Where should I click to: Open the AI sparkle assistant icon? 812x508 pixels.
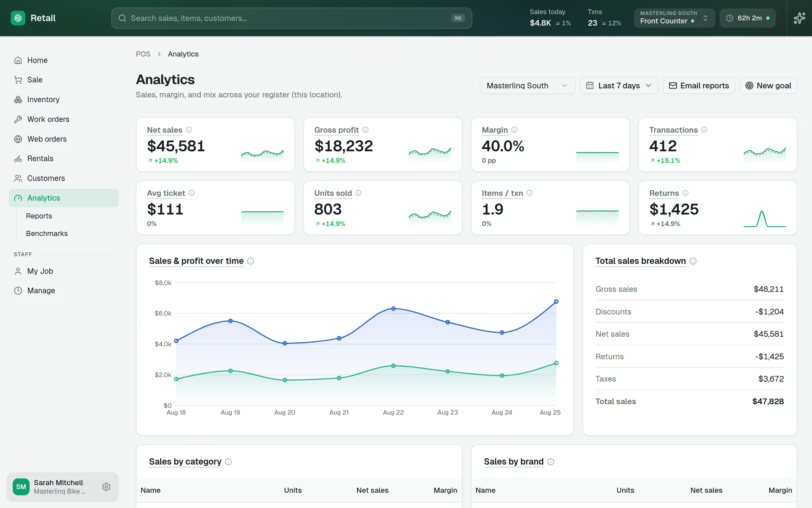[799, 18]
